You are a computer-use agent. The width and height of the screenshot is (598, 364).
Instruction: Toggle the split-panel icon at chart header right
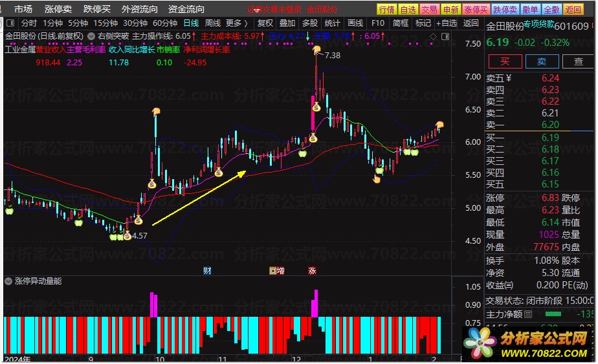tap(445, 37)
